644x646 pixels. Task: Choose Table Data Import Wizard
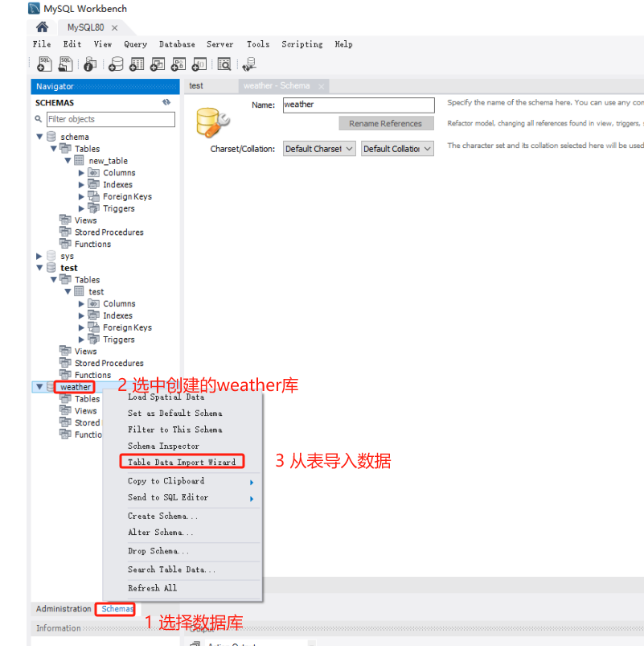182,462
